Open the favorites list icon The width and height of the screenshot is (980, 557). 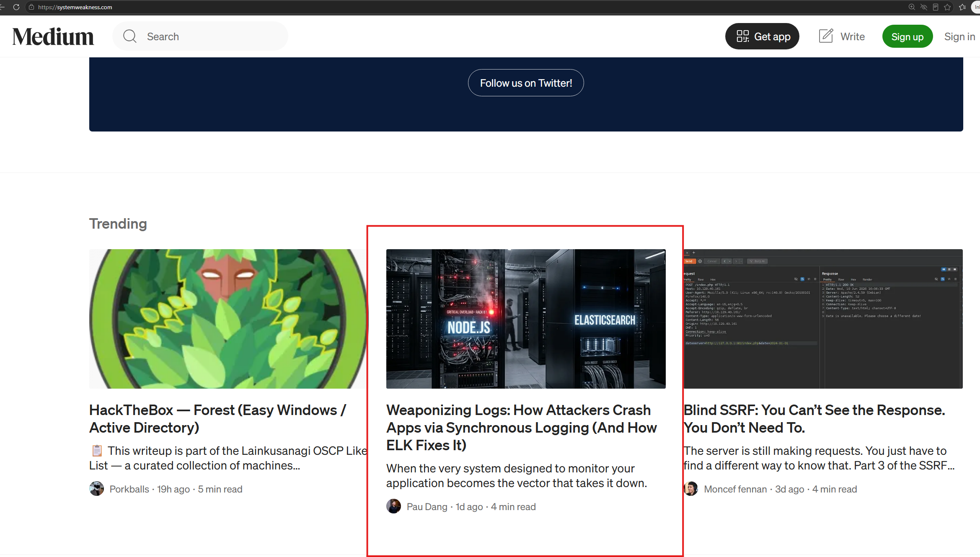[962, 7]
